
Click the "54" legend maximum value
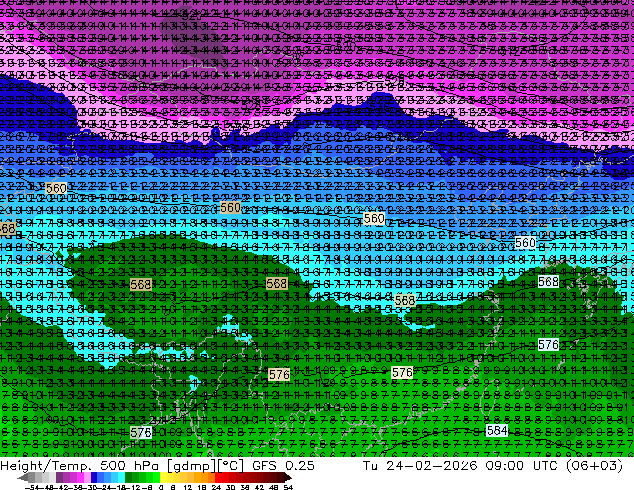tap(287, 487)
